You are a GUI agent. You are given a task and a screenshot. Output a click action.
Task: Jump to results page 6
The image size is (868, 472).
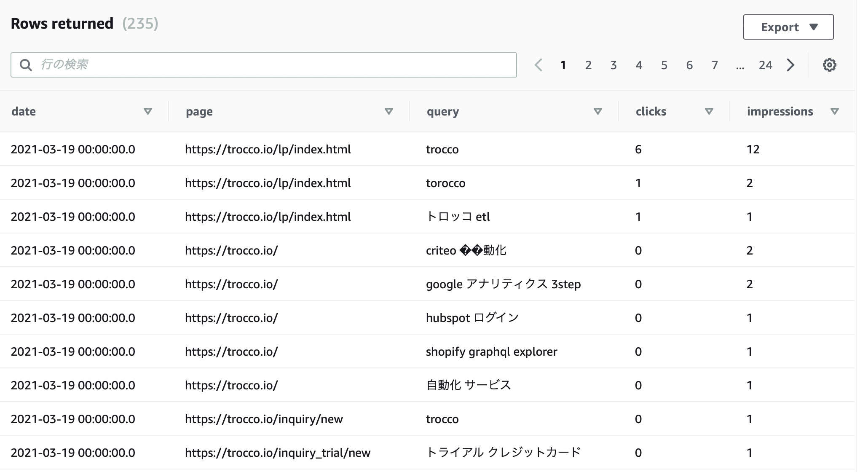click(x=689, y=65)
